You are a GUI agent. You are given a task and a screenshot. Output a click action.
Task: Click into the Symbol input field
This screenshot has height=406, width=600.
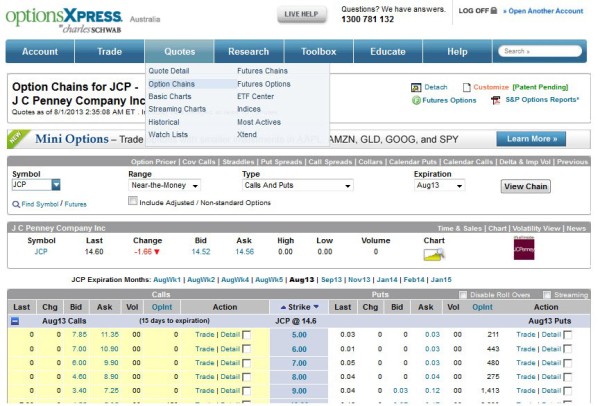pos(32,185)
